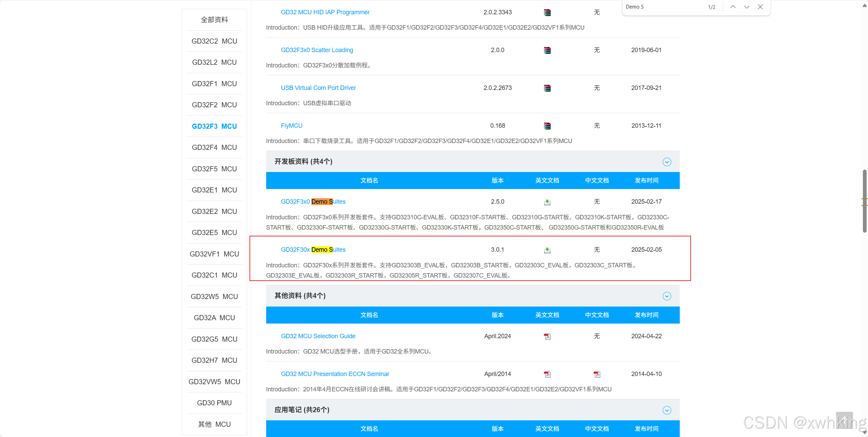Click the find-in-page search field

pyautogui.click(x=664, y=7)
